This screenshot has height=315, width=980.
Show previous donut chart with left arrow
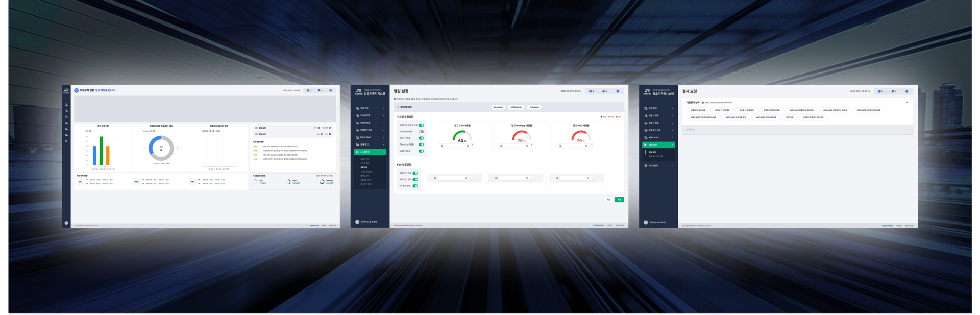(x=145, y=147)
